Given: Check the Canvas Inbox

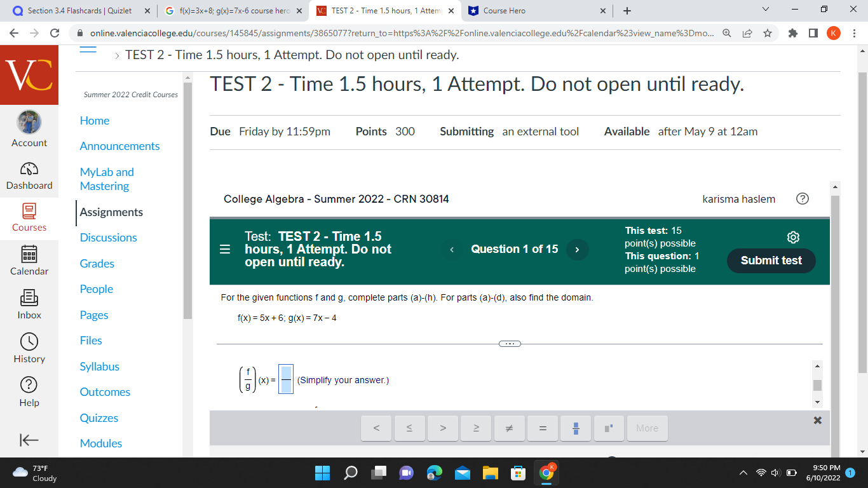Looking at the screenshot, I should point(29,305).
